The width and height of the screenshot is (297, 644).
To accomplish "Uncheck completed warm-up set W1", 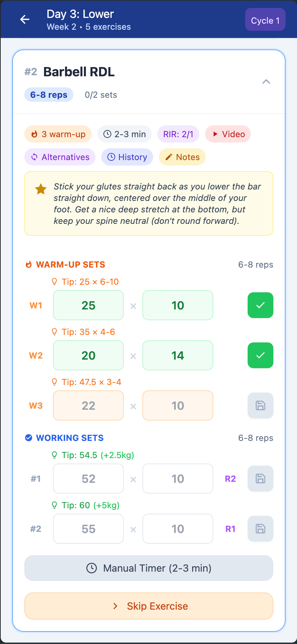I will (260, 305).
